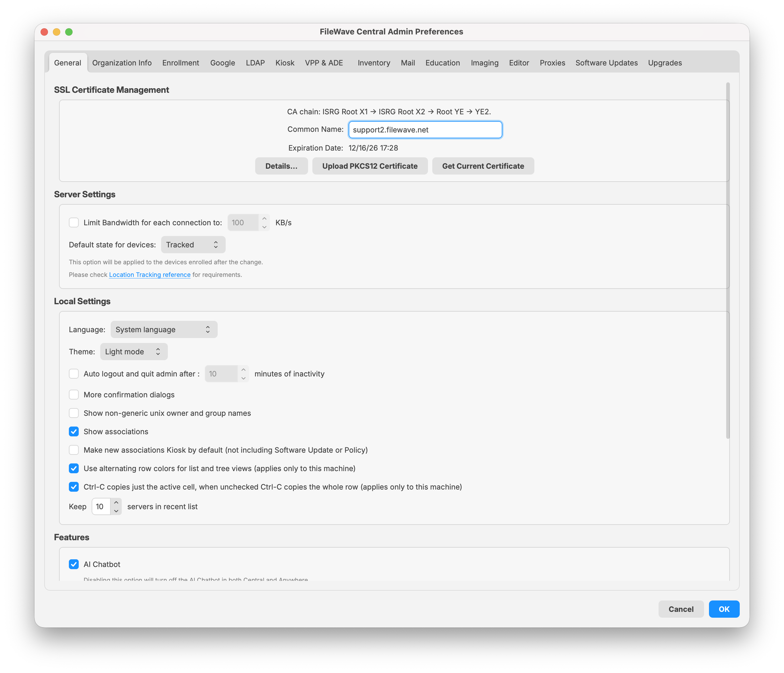Select the Google tab
Image resolution: width=784 pixels, height=673 pixels.
click(x=223, y=63)
